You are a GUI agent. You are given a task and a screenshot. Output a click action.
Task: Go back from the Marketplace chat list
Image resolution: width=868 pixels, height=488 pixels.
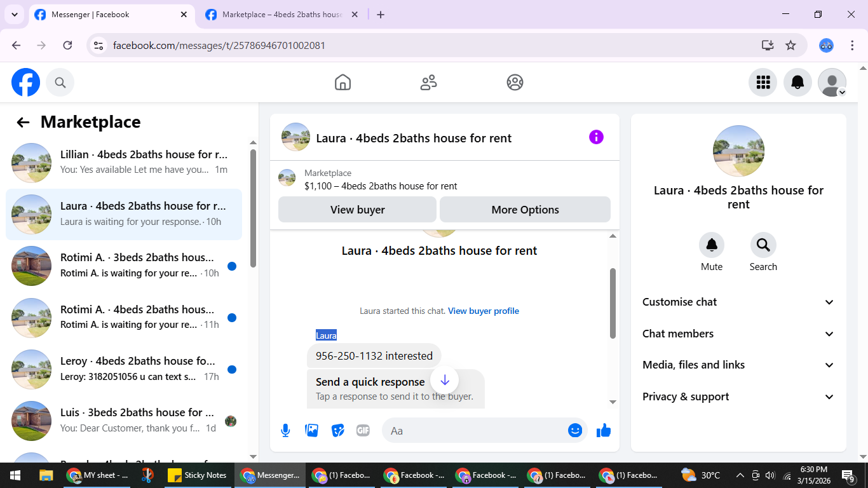coord(24,123)
